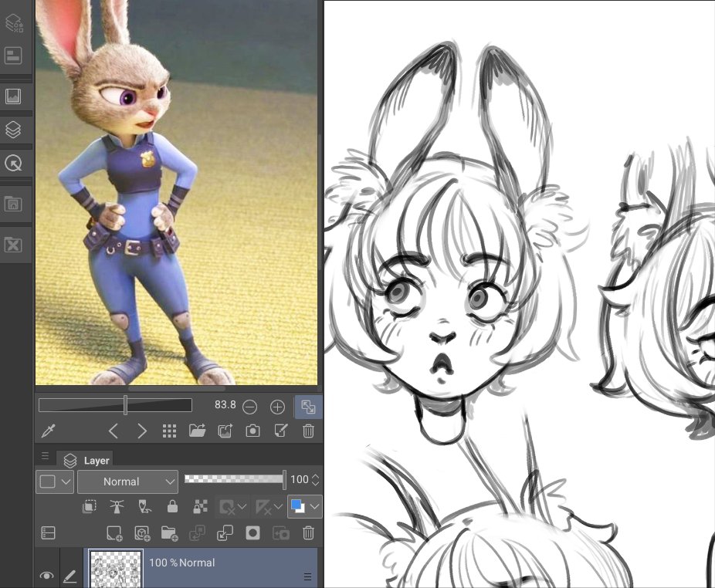Click the 83.8 zoom value

pyautogui.click(x=225, y=405)
